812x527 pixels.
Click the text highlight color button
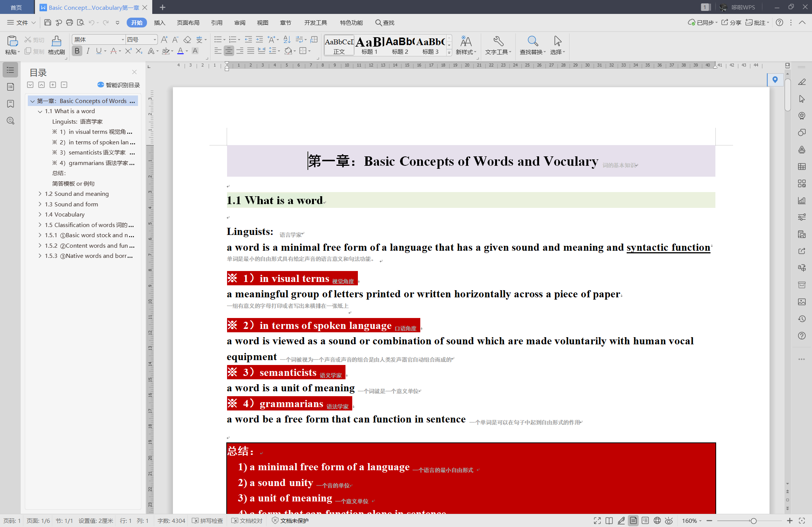pos(165,51)
